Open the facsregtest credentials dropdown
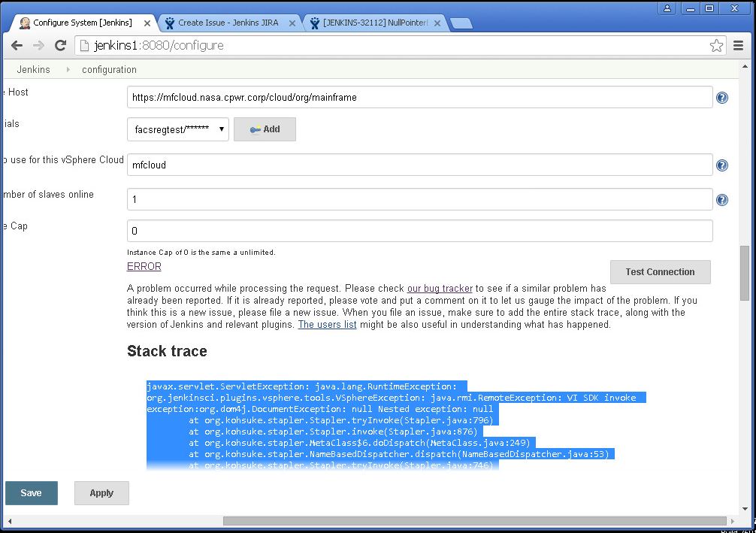 (178, 129)
